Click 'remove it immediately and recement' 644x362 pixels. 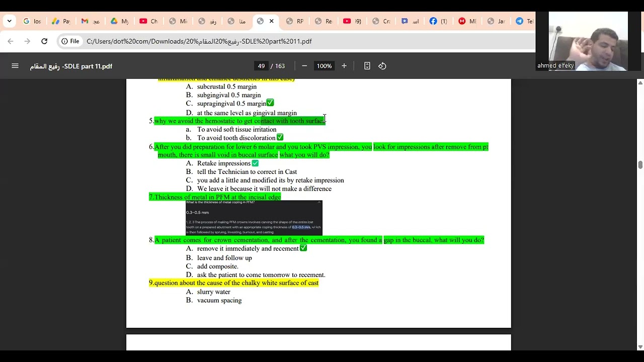point(248,249)
